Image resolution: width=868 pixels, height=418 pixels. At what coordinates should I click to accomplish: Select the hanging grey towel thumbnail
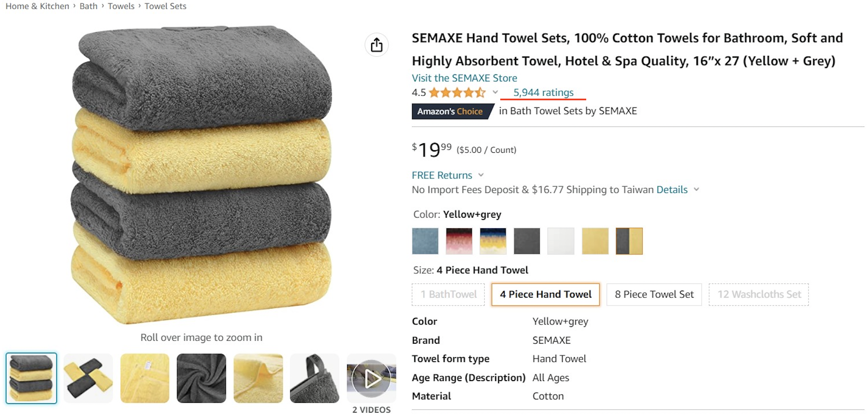point(314,379)
